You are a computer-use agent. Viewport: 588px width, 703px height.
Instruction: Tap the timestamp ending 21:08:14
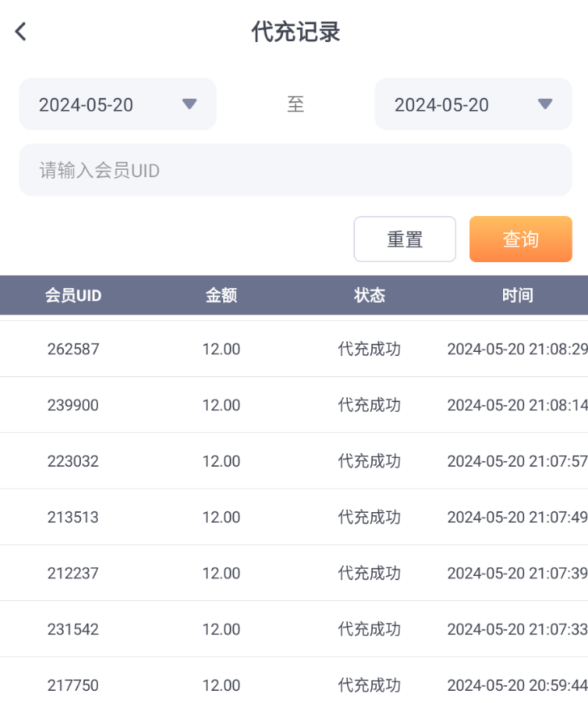click(x=517, y=405)
